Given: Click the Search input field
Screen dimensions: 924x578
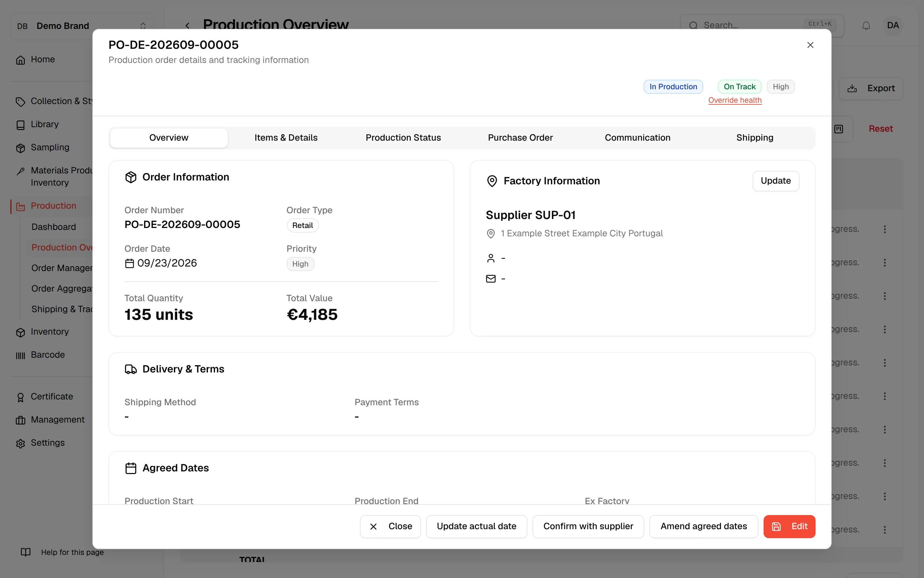Looking at the screenshot, I should pos(762,26).
